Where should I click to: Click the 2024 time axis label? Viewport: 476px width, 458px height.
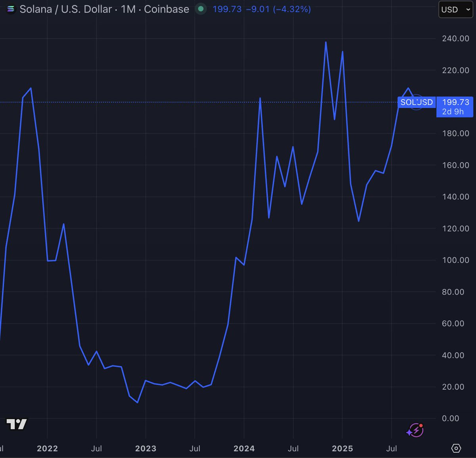click(x=244, y=448)
